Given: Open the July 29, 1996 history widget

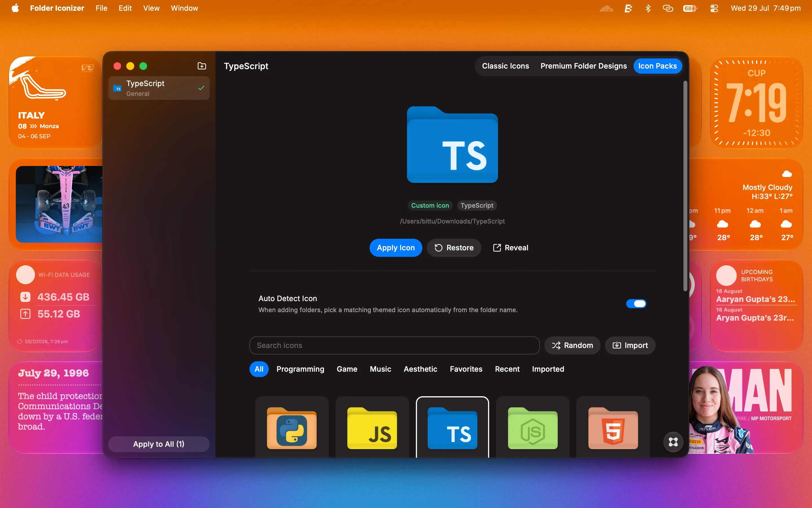Looking at the screenshot, I should [x=56, y=407].
